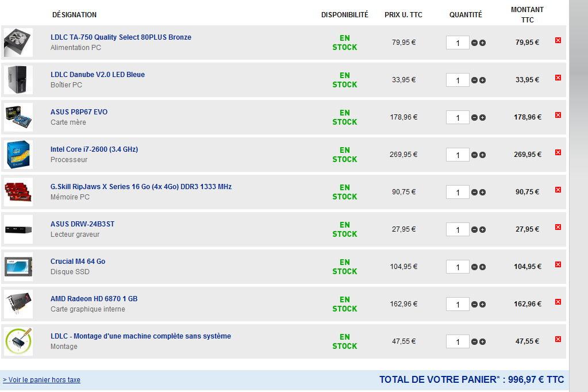The width and height of the screenshot is (588, 392).
Task: Open G.Skill RipJaws X Series product link
Action: 141,186
